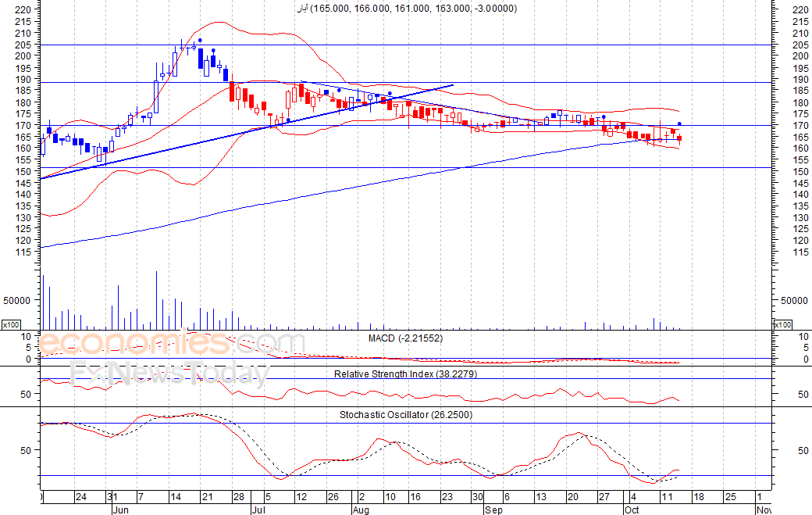Click the economies.com watermark logo

pyautogui.click(x=172, y=344)
